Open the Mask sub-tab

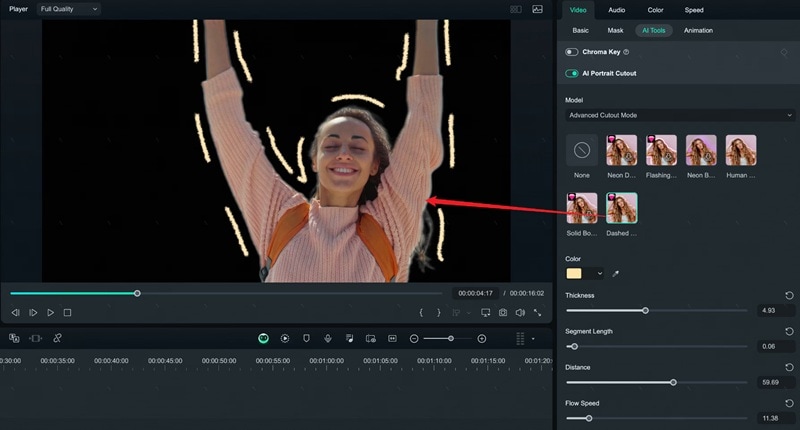(615, 31)
